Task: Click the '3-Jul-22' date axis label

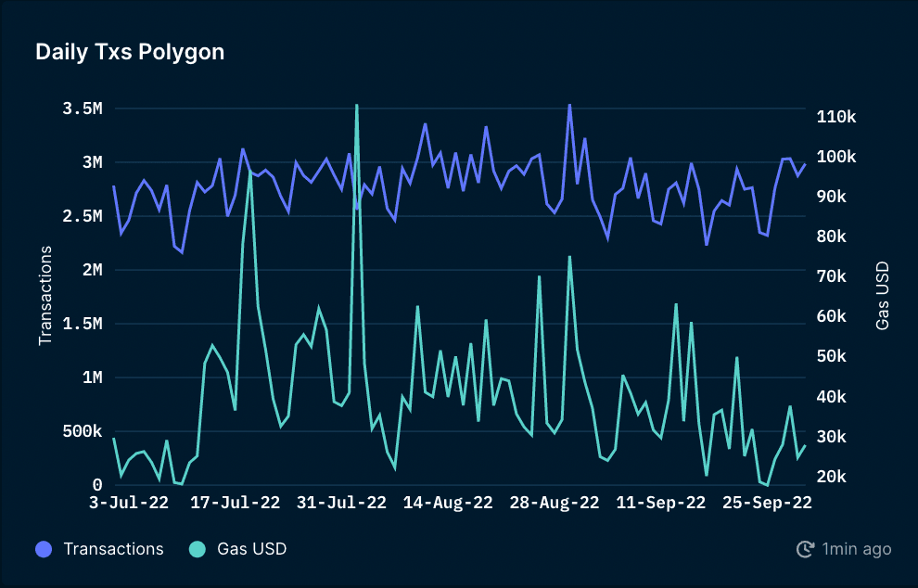Action: pyautogui.click(x=129, y=503)
